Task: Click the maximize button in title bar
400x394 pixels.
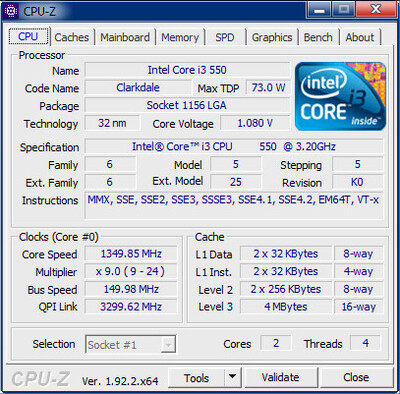Action: click(x=344, y=10)
